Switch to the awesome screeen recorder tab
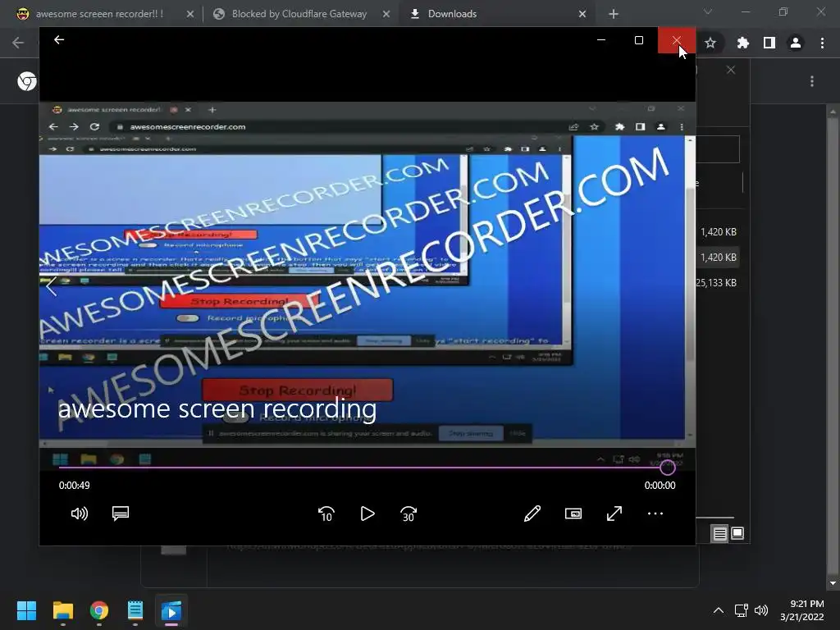Viewport: 840px width, 630px height. [99, 14]
